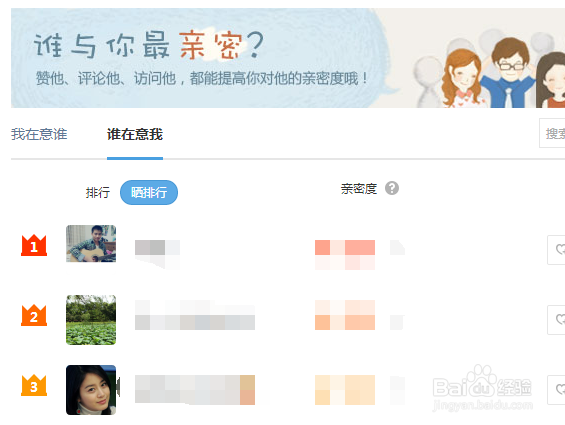This screenshot has width=565, height=425.
Task: Click the blue 晒排行 button
Action: coord(149,192)
